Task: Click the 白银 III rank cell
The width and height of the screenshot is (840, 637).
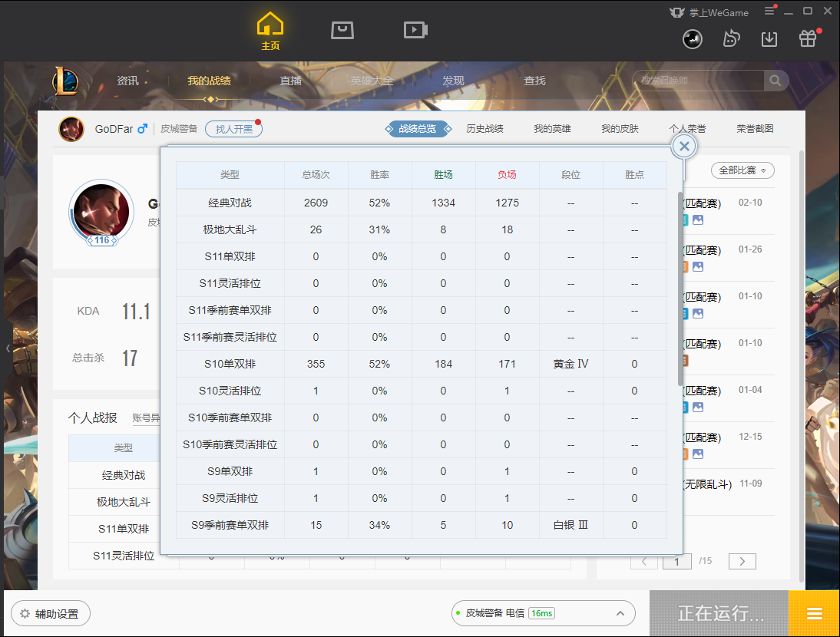Action: 570,525
